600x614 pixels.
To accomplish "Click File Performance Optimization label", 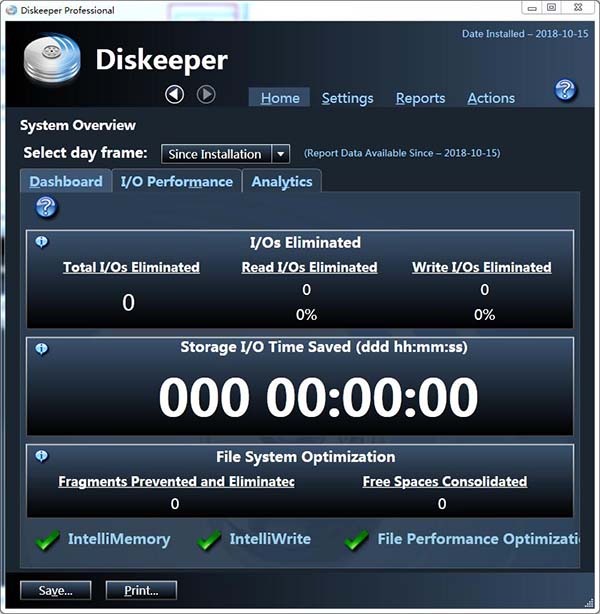I will tap(478, 539).
